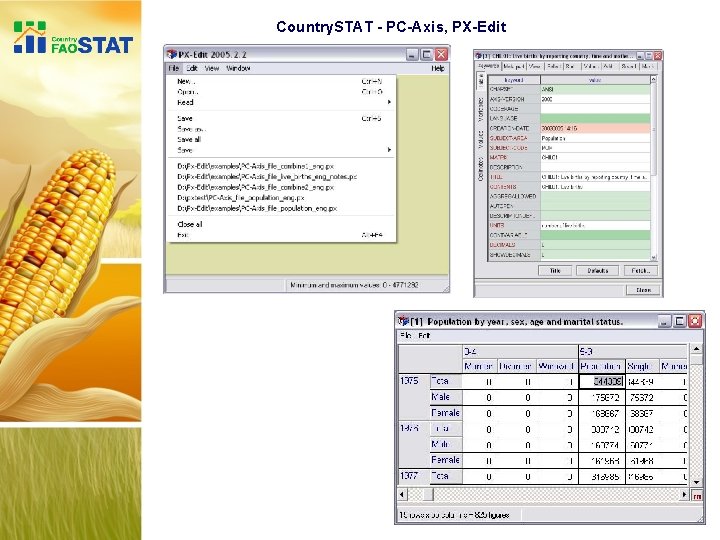The height and width of the screenshot is (540, 720).
Task: Click the Fetch... button
Action: [x=641, y=270]
